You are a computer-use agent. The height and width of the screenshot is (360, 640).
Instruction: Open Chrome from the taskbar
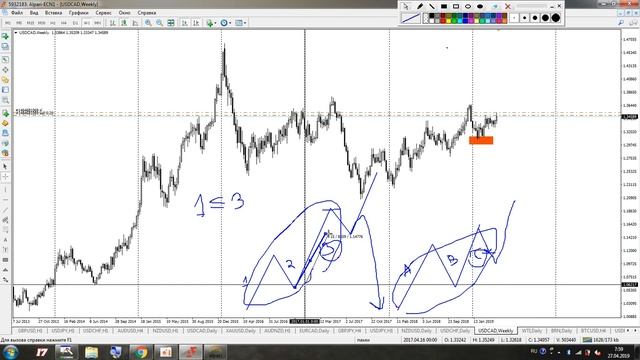pyautogui.click(x=141, y=352)
